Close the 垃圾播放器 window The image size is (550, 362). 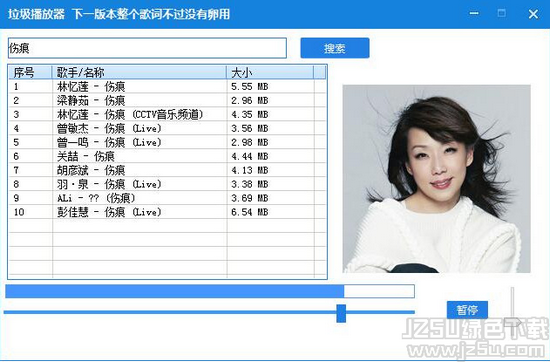tap(533, 14)
